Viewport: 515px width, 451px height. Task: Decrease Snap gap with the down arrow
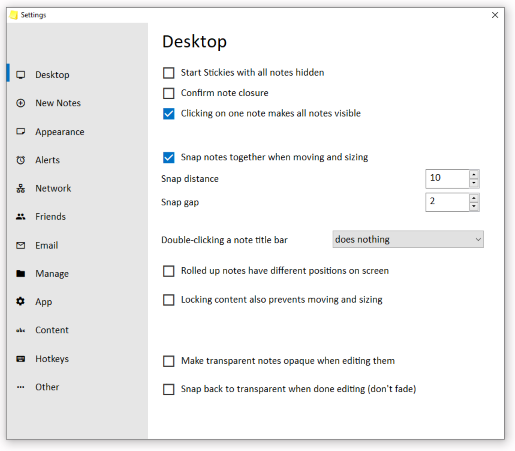click(x=474, y=207)
